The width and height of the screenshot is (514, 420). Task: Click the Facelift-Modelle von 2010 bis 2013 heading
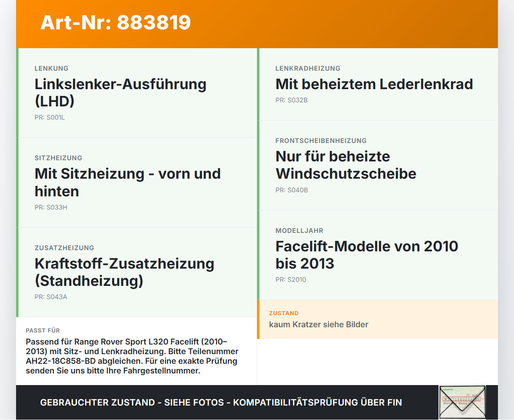click(x=367, y=255)
